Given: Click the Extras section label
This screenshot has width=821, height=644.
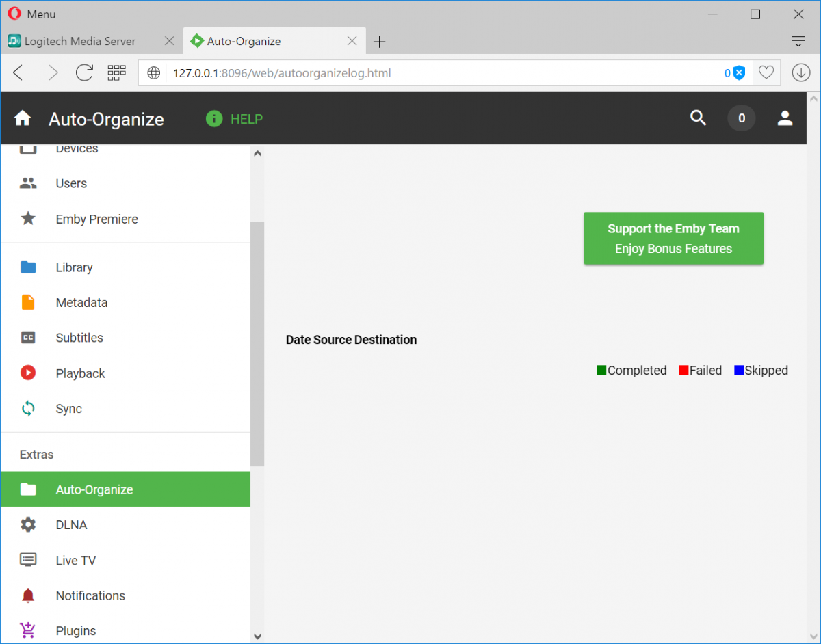Looking at the screenshot, I should (x=36, y=455).
